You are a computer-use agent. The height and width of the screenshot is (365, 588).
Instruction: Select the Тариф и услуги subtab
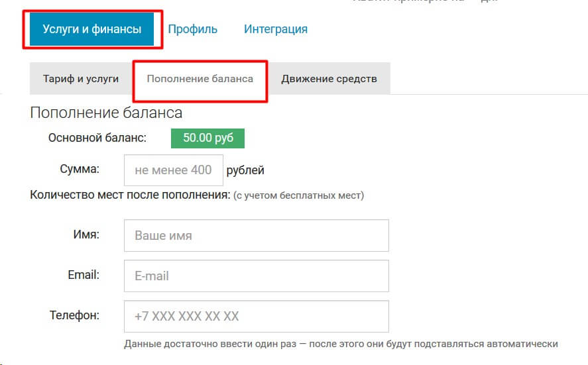81,79
